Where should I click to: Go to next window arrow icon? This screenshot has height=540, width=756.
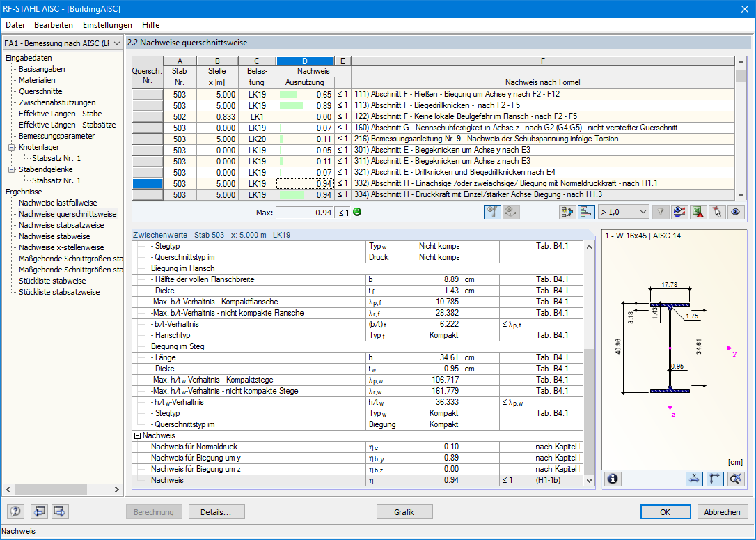point(60,511)
